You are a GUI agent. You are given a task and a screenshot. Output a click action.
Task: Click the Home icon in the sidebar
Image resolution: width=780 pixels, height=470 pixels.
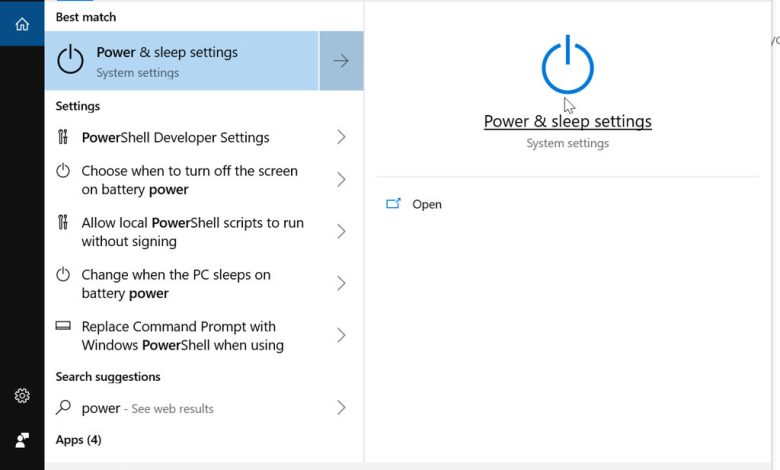(22, 23)
